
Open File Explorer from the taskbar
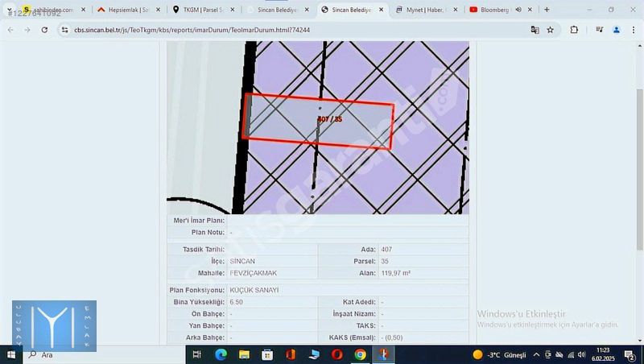244,354
